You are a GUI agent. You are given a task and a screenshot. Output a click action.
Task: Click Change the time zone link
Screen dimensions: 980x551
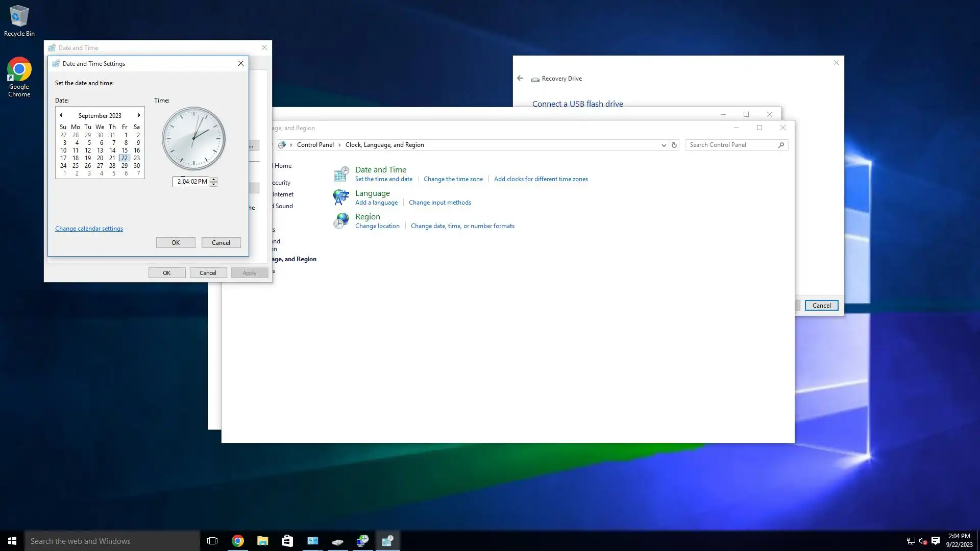(x=453, y=179)
